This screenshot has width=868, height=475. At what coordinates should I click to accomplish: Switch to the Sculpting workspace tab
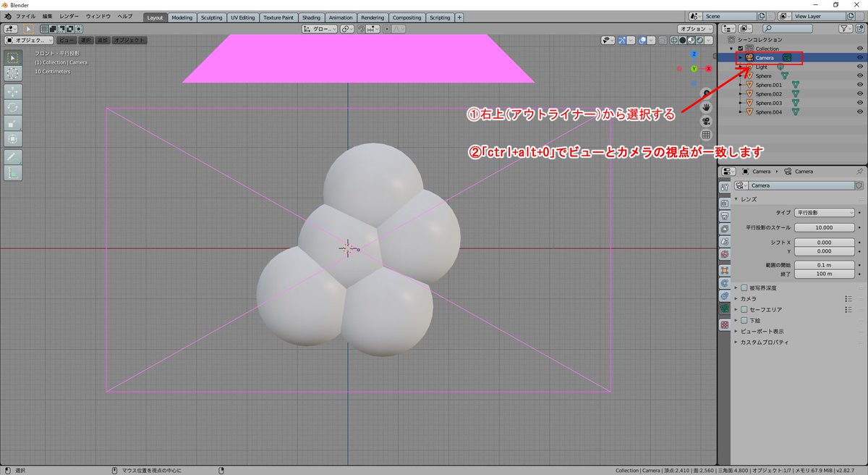(211, 17)
